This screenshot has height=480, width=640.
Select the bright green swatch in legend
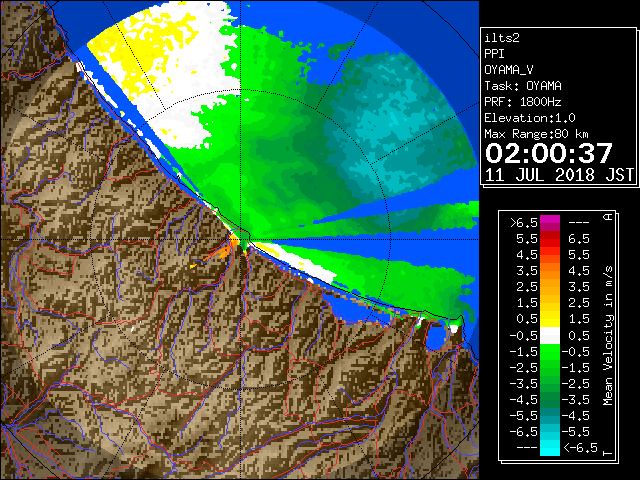pos(550,352)
